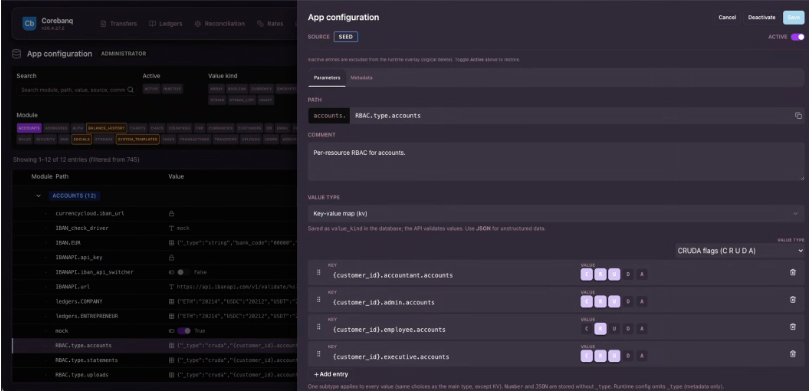This screenshot has height=392, width=810.
Task: Filter by the ACTIVE status chip
Action: pos(151,89)
